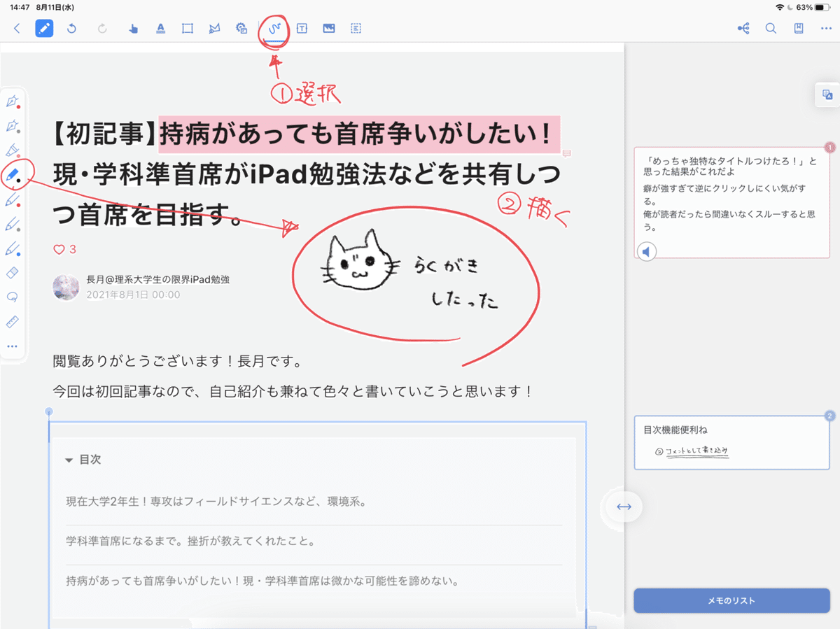Screen dimensions: 840x629
Task: Open TOC entry 学科準首席になるまで
Action: tap(192, 542)
